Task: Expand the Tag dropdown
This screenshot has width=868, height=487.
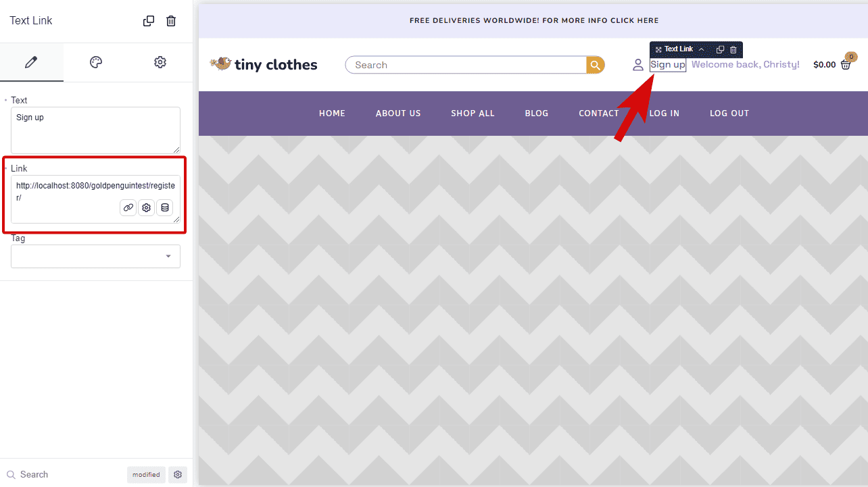Action: point(95,256)
